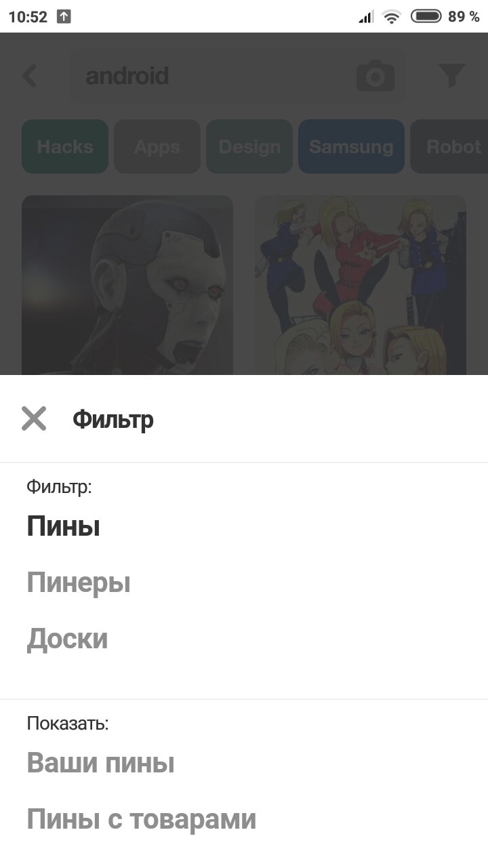Image resolution: width=488 pixels, height=868 pixels.
Task: Select the Пины filter option
Action: pyautogui.click(x=63, y=526)
